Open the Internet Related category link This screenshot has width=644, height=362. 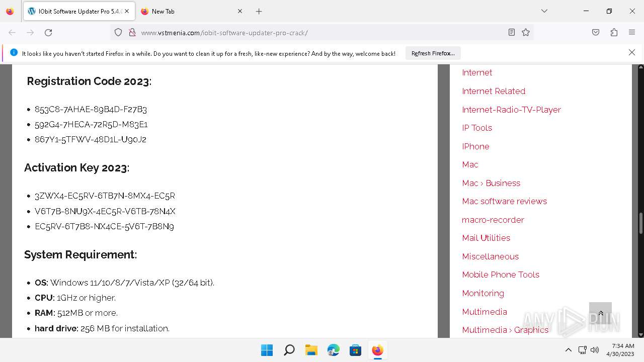click(494, 91)
